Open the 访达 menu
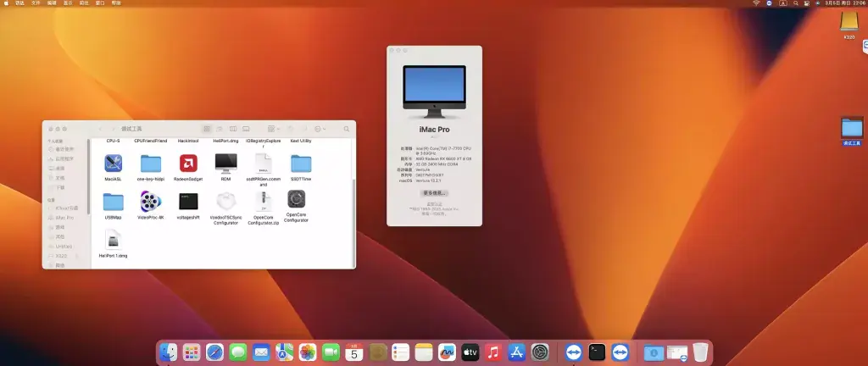 (20, 3)
